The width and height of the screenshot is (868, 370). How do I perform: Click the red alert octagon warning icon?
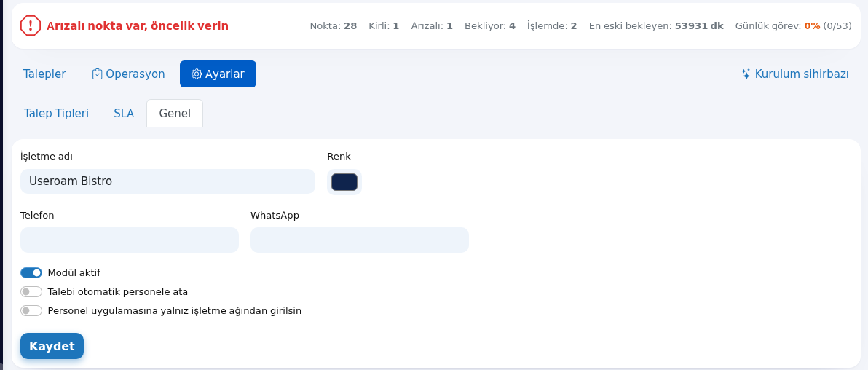pos(31,25)
